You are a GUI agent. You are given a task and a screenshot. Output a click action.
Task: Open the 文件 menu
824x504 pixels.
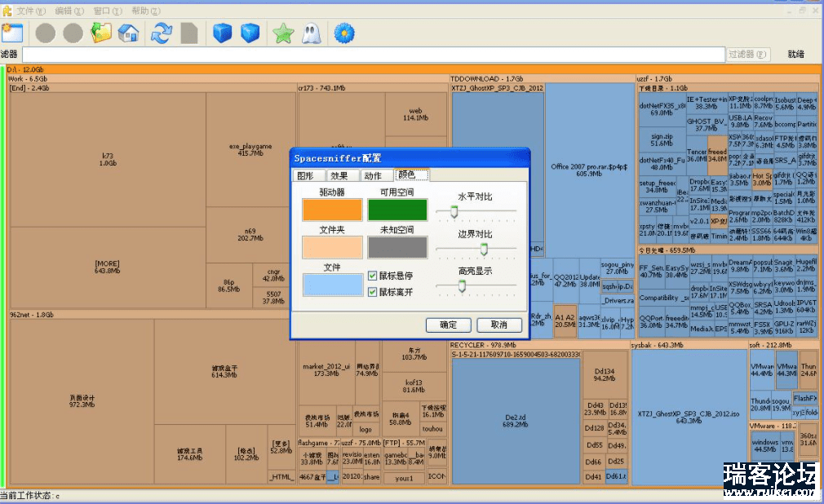[30, 11]
